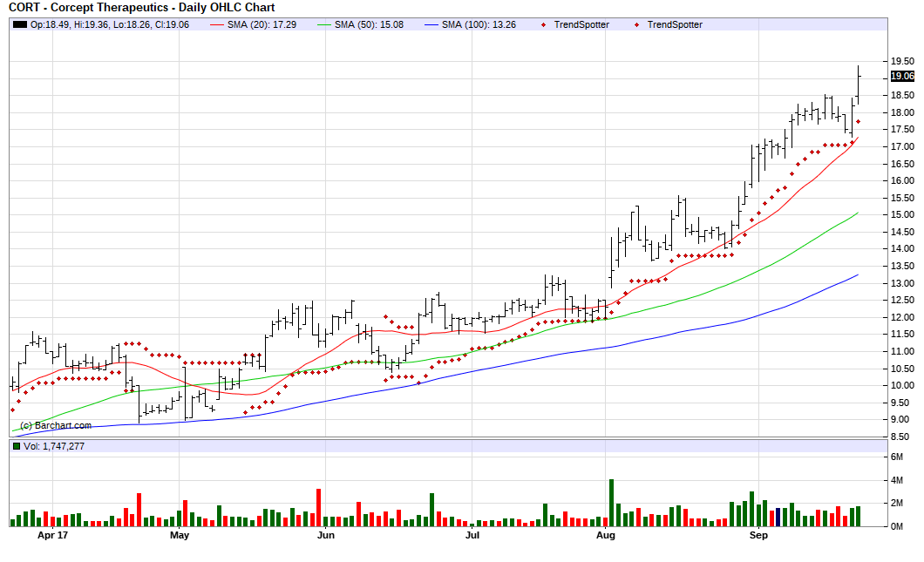Click the 'Apr 17' date axis label

pos(52,536)
